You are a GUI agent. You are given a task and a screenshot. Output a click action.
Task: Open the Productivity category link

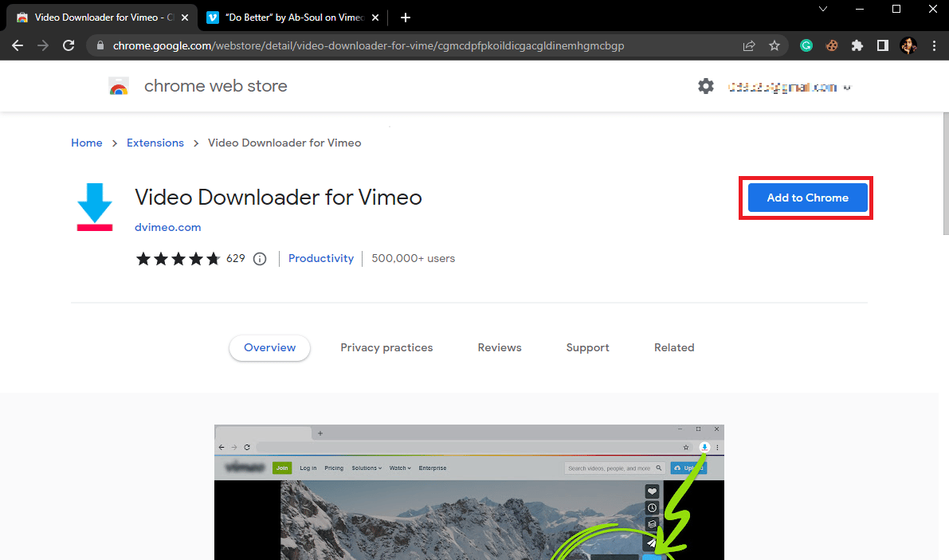point(321,258)
